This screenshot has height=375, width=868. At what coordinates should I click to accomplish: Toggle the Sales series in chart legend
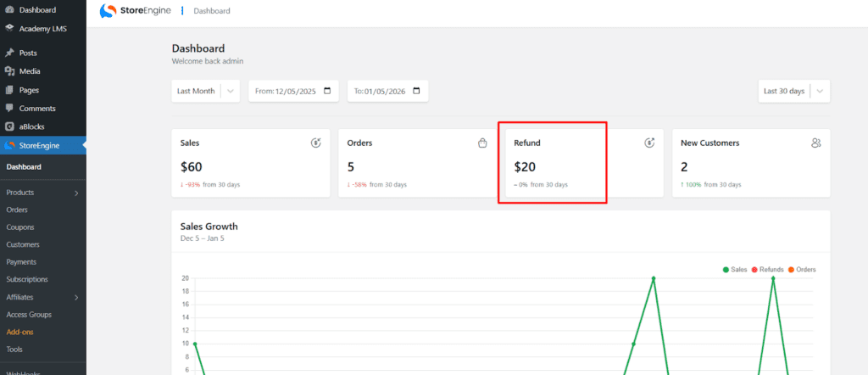coord(735,270)
